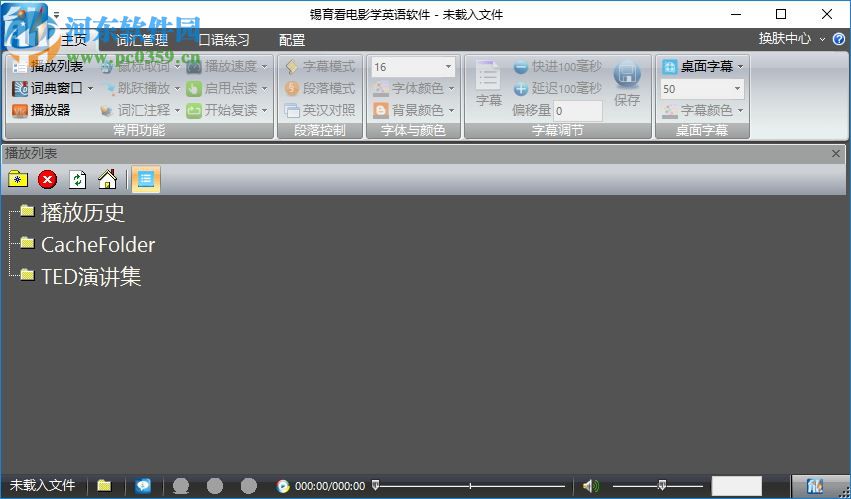Open the 播放列表 playlist icon in ribbon
This screenshot has width=851, height=499.
tap(20, 67)
